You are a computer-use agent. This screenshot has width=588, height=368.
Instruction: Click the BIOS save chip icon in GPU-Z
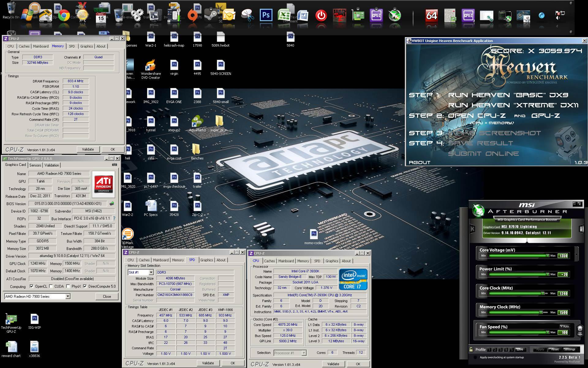(112, 203)
